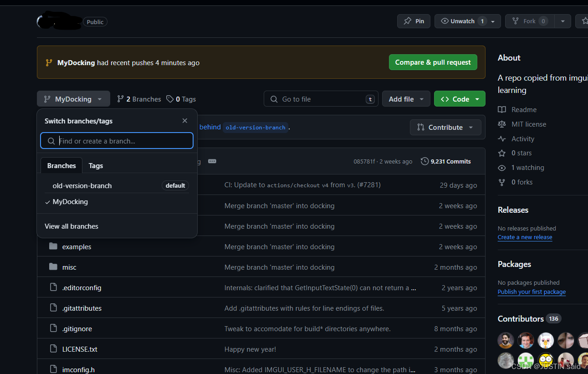Open the MyDocking branch selector dropdown
Viewport: 588px width, 374px height.
click(73, 99)
